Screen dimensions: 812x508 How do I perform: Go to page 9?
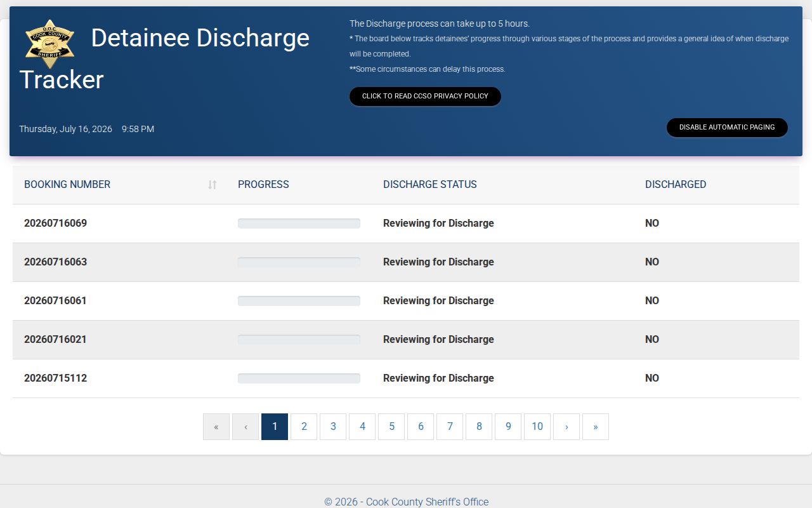tap(508, 427)
